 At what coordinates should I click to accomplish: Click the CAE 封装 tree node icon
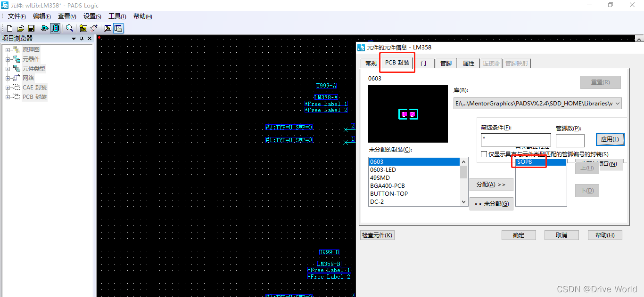coord(17,87)
